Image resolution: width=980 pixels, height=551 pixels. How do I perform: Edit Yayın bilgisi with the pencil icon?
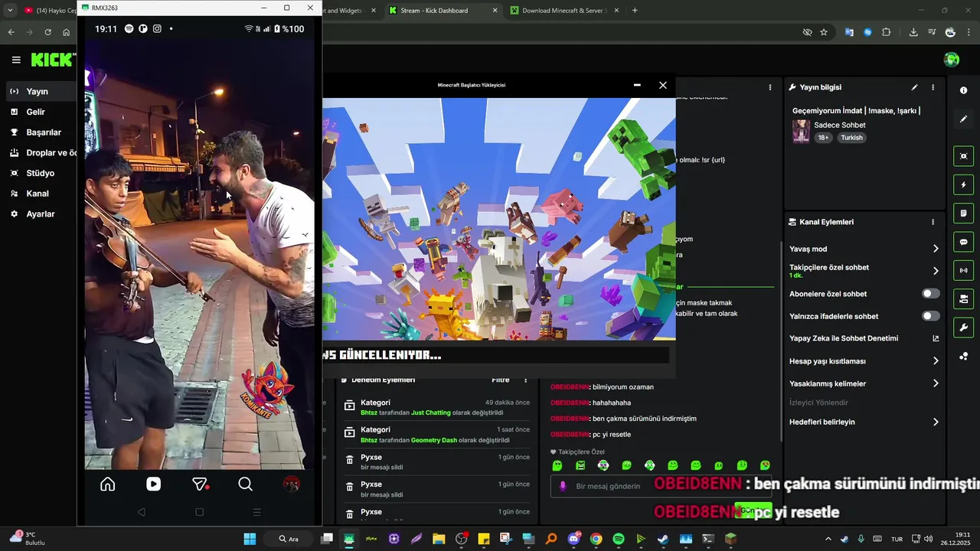click(x=914, y=87)
